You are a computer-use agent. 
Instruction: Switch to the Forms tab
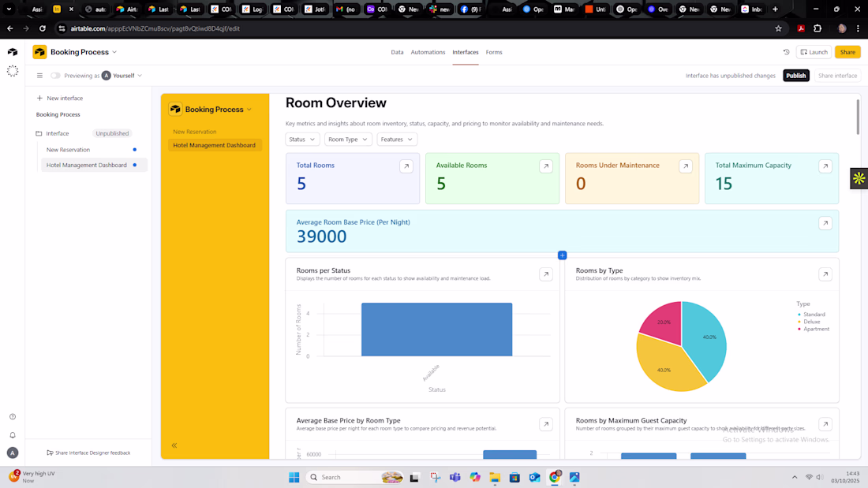tap(494, 52)
